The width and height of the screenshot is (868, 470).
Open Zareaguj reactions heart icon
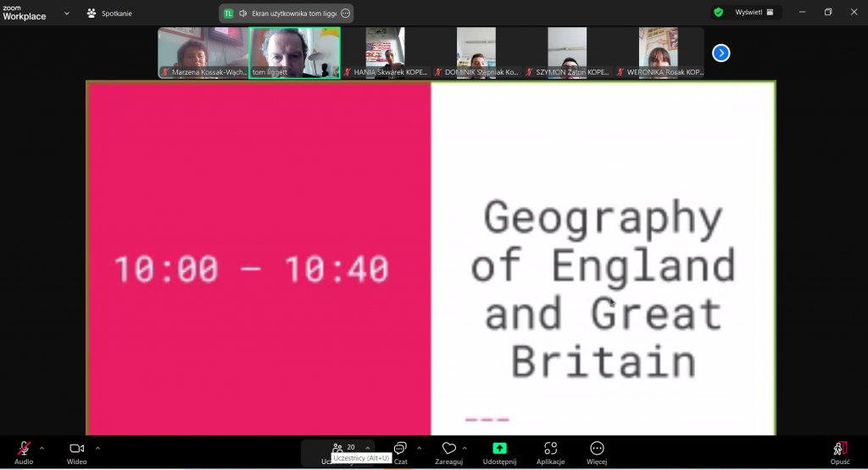[449, 452]
